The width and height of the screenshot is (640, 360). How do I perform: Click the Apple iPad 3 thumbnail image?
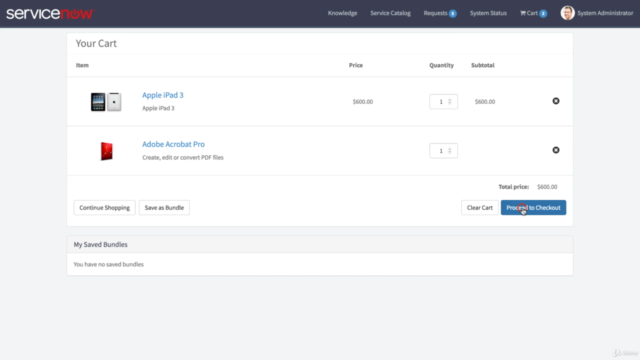[x=106, y=102]
